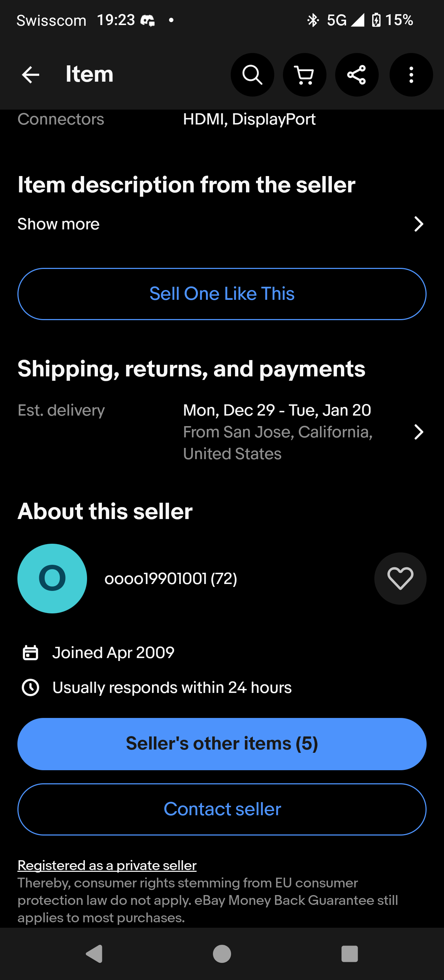Show more of item description
The width and height of the screenshot is (444, 980).
(x=58, y=224)
